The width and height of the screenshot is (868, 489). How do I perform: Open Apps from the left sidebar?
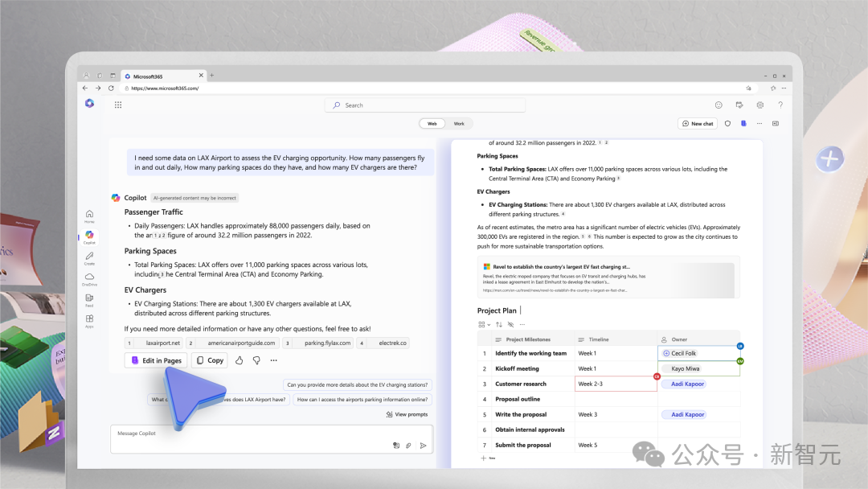click(x=89, y=321)
